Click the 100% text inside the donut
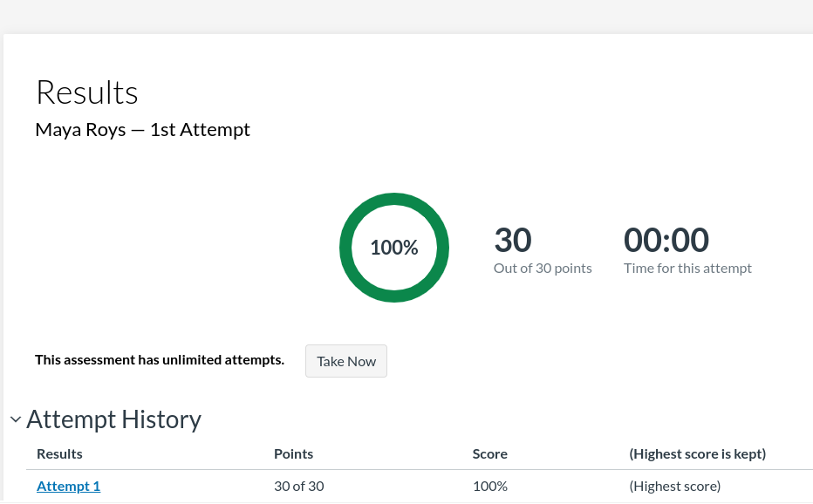Screen dimensions: 813x504 coord(394,248)
